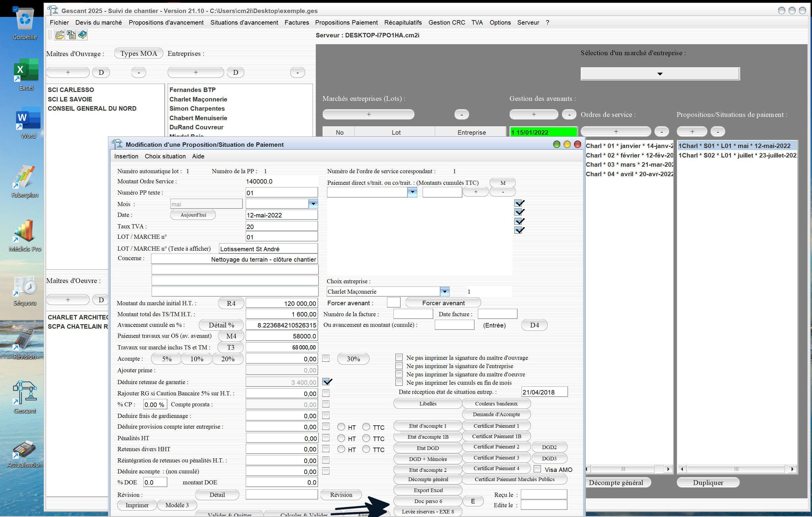The height and width of the screenshot is (517, 812).
Task: Open the Insertion menu in the dialog
Action: [x=126, y=156]
